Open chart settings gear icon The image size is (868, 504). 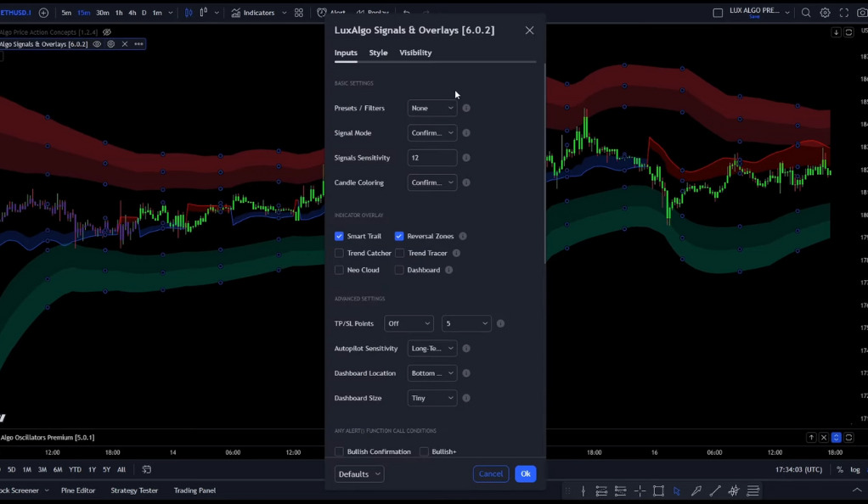click(825, 12)
